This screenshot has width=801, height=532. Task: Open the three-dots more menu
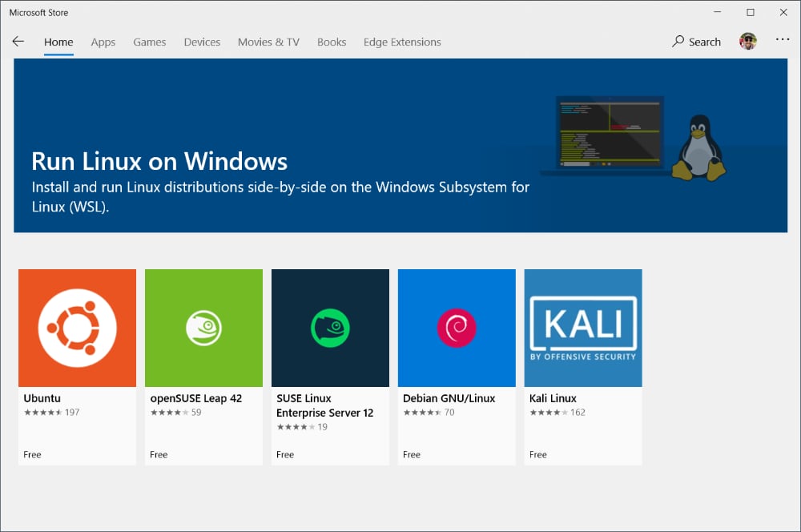pyautogui.click(x=783, y=41)
